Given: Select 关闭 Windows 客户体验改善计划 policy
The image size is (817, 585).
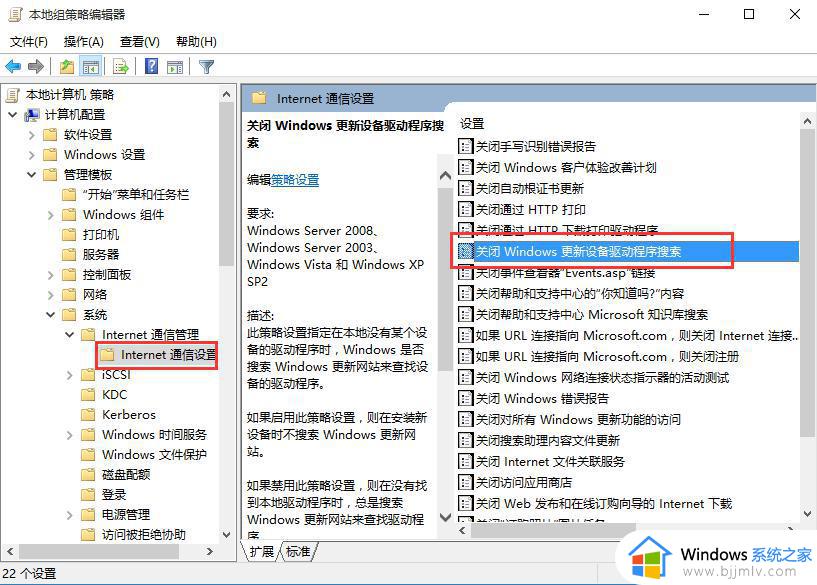Looking at the screenshot, I should [x=566, y=167].
